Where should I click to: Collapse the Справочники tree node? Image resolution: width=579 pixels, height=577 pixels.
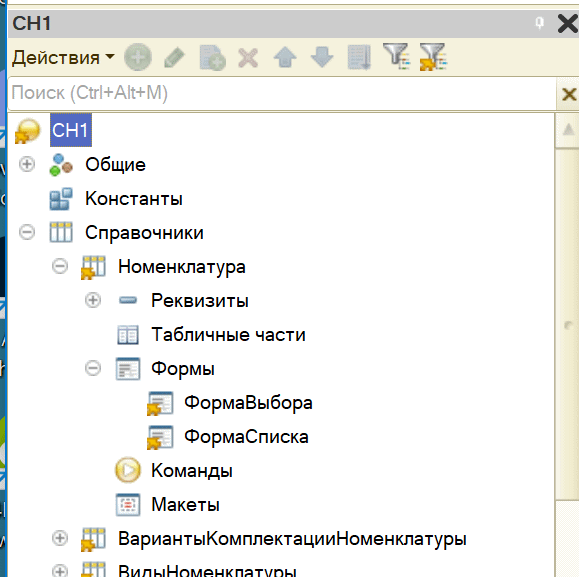click(x=27, y=232)
